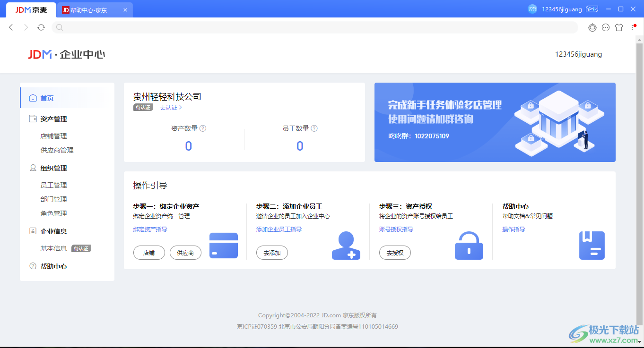
Task: Click the JD icon on 帮助中心-京东 tab
Action: [x=66, y=10]
